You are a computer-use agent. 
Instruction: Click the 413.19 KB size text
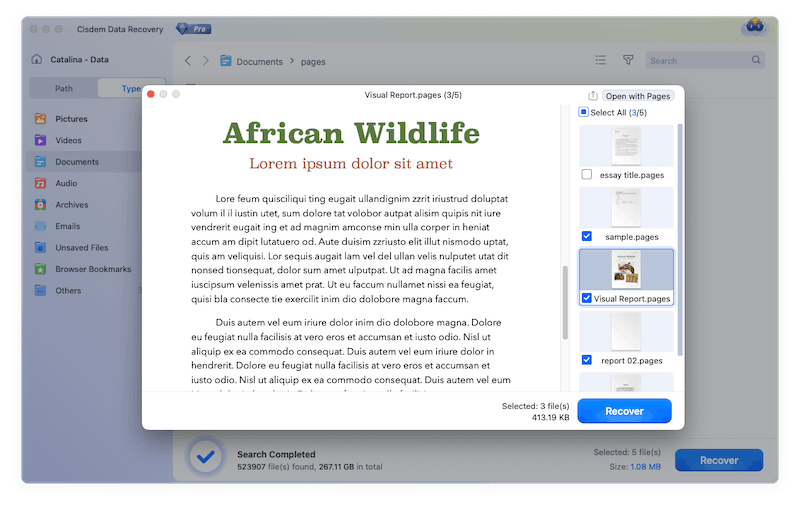(551, 417)
